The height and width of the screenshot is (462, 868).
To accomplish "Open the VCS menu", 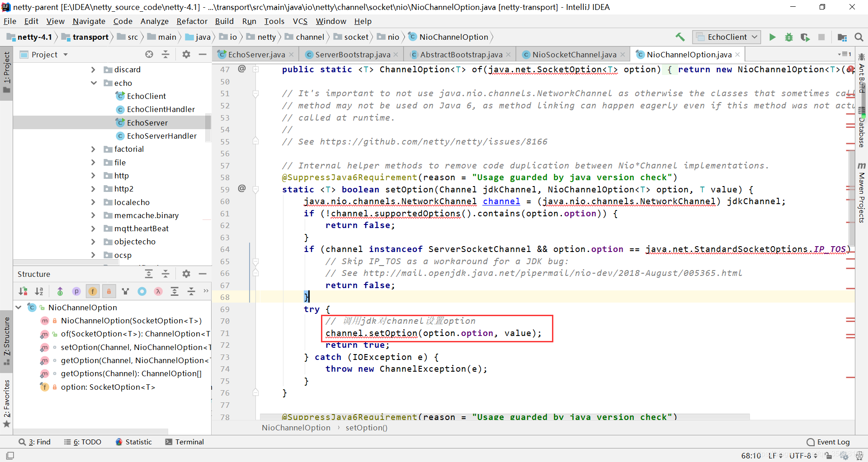I will [300, 21].
